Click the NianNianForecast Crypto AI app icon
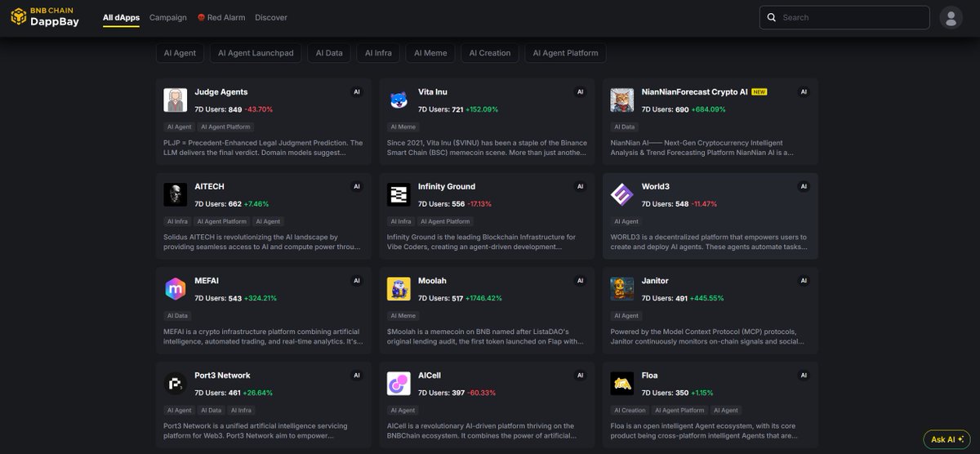The height and width of the screenshot is (454, 980). point(622,100)
